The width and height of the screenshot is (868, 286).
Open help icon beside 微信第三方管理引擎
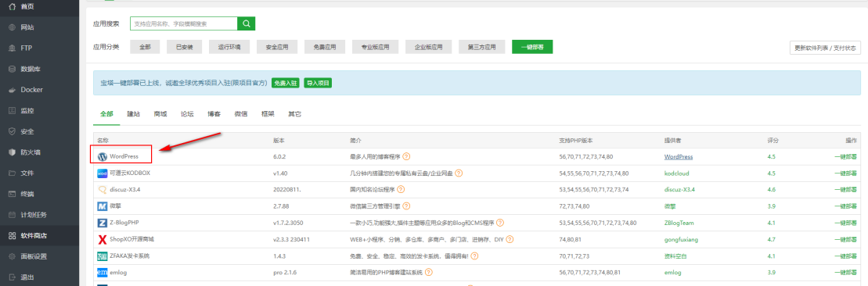(406, 206)
